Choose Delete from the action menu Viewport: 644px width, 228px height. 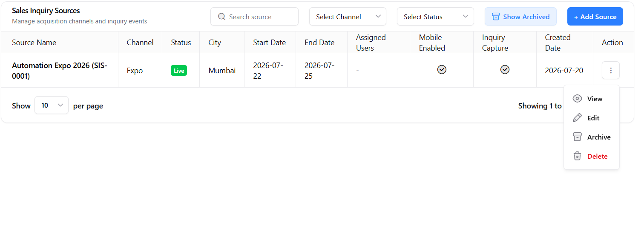click(x=592, y=156)
